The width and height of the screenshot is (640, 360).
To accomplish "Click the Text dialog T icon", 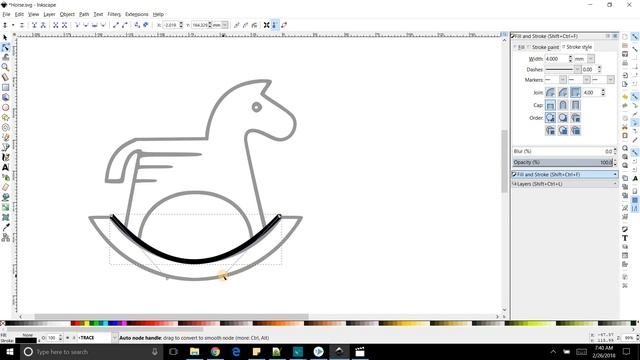I will [625, 238].
